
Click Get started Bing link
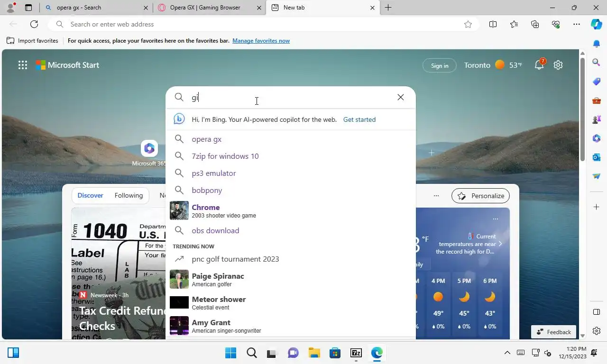pos(359,119)
